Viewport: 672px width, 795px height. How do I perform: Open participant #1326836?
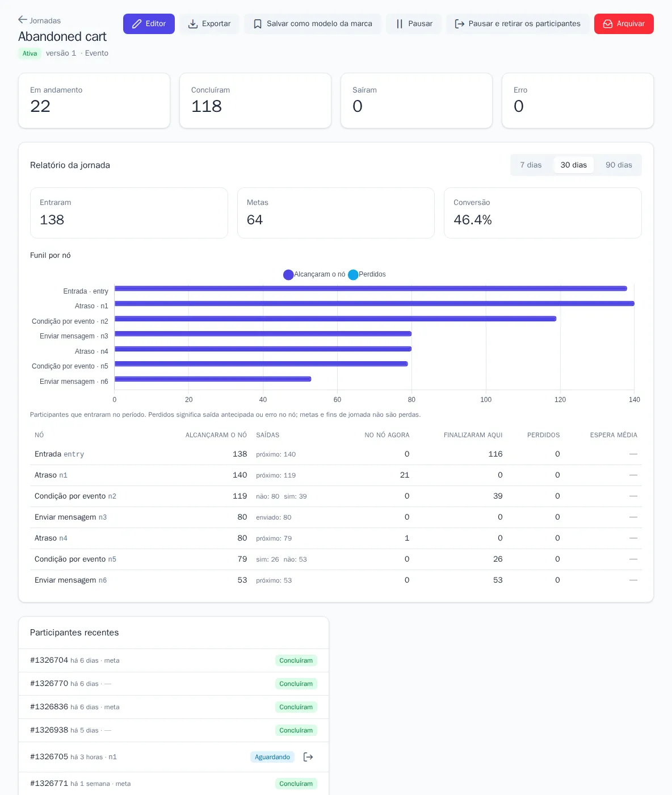pyautogui.click(x=49, y=707)
